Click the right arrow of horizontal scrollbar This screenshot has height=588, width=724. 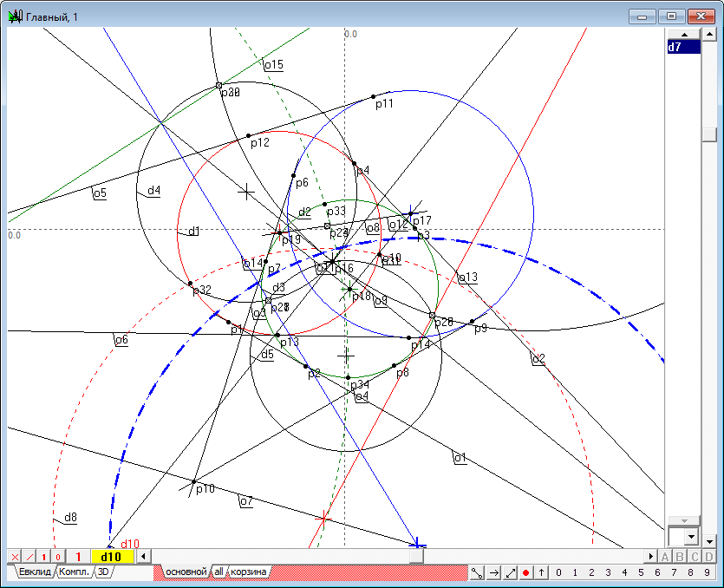click(x=651, y=556)
